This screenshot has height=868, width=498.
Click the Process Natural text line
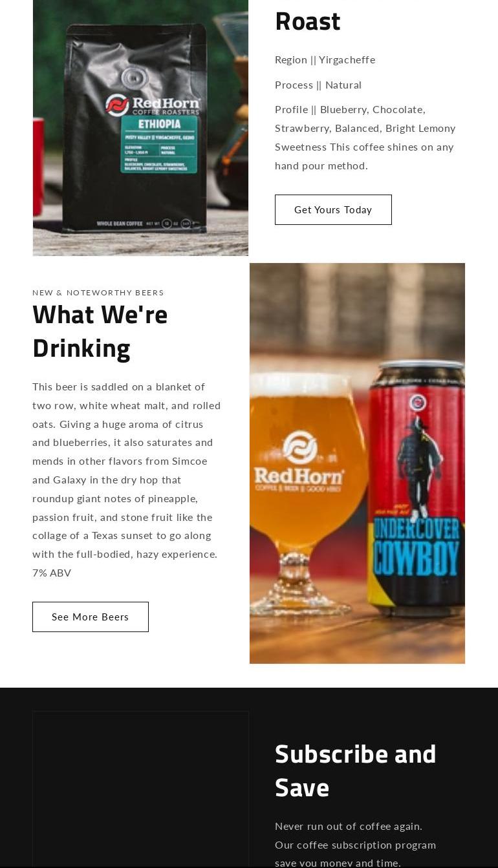click(318, 85)
